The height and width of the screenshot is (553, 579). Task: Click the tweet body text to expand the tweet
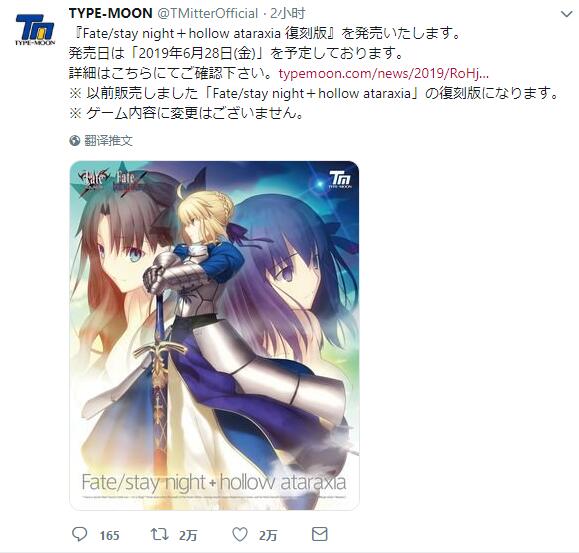[x=314, y=73]
